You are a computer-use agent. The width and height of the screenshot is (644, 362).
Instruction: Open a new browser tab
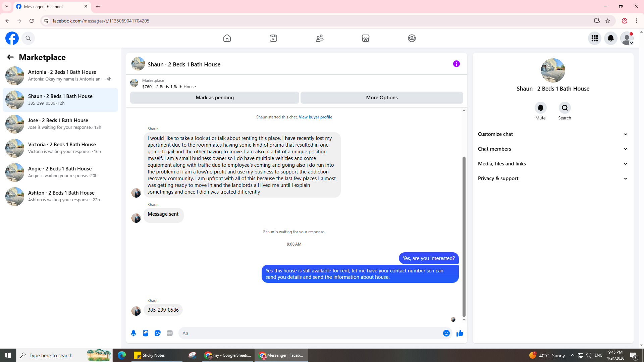[x=98, y=6]
